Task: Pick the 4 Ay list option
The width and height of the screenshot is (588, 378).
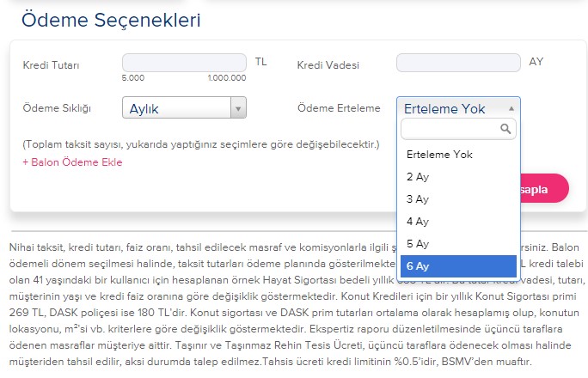Action: point(418,222)
